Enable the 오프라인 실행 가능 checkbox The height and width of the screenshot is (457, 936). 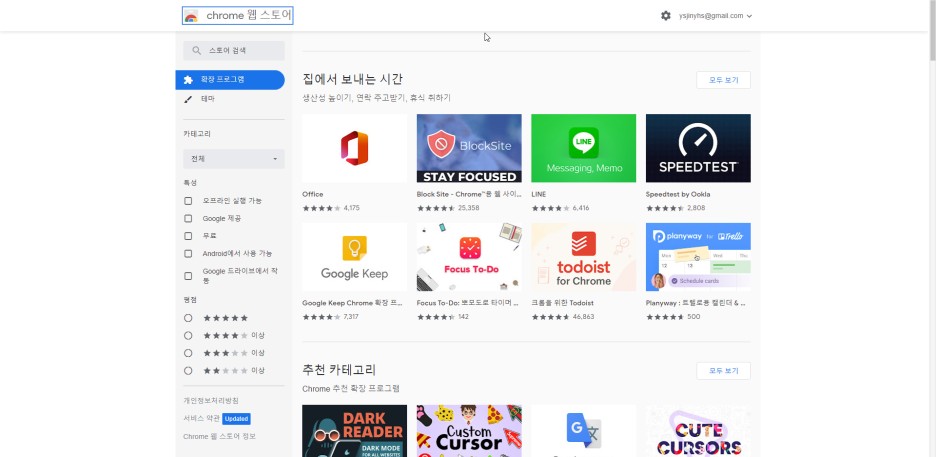pos(188,201)
